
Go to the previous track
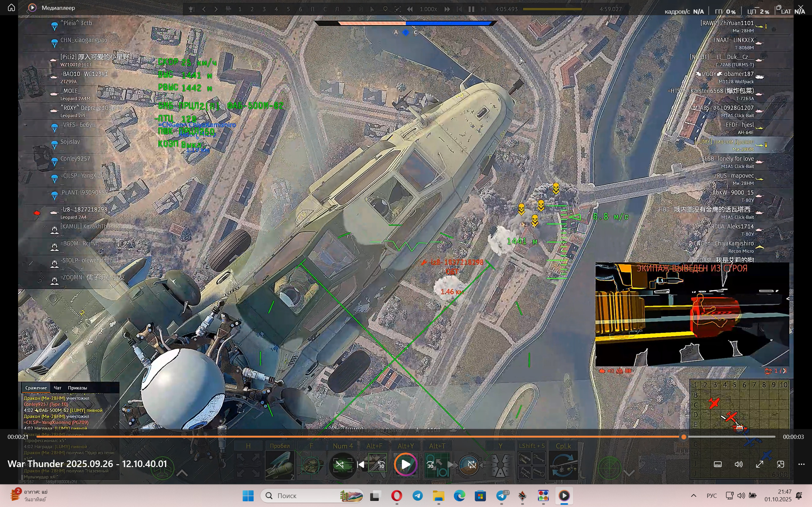click(x=361, y=465)
